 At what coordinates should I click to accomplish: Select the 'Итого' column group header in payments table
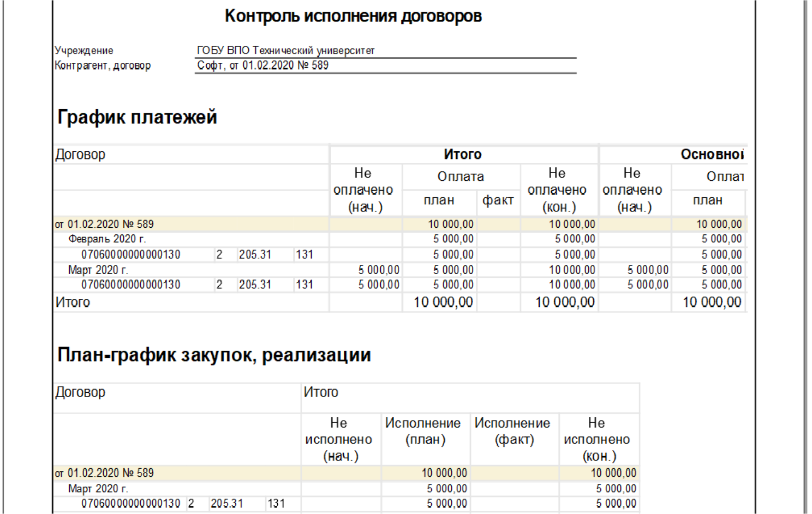[x=463, y=155]
